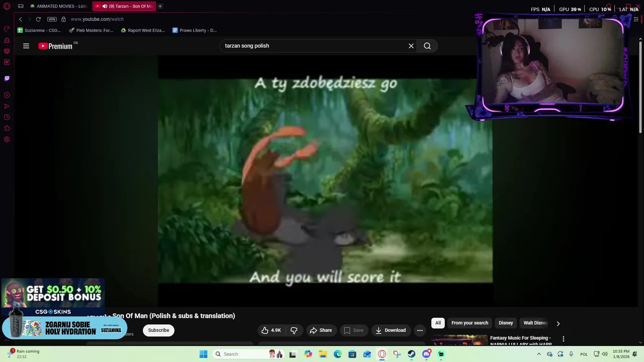
Task: Open weather widget Rain coming
Action: click(x=24, y=353)
